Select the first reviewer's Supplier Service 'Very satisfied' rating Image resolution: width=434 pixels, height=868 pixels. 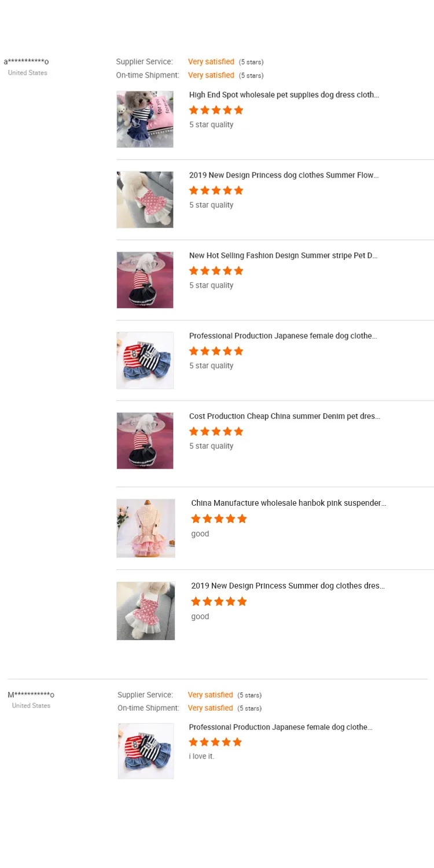[x=211, y=62]
